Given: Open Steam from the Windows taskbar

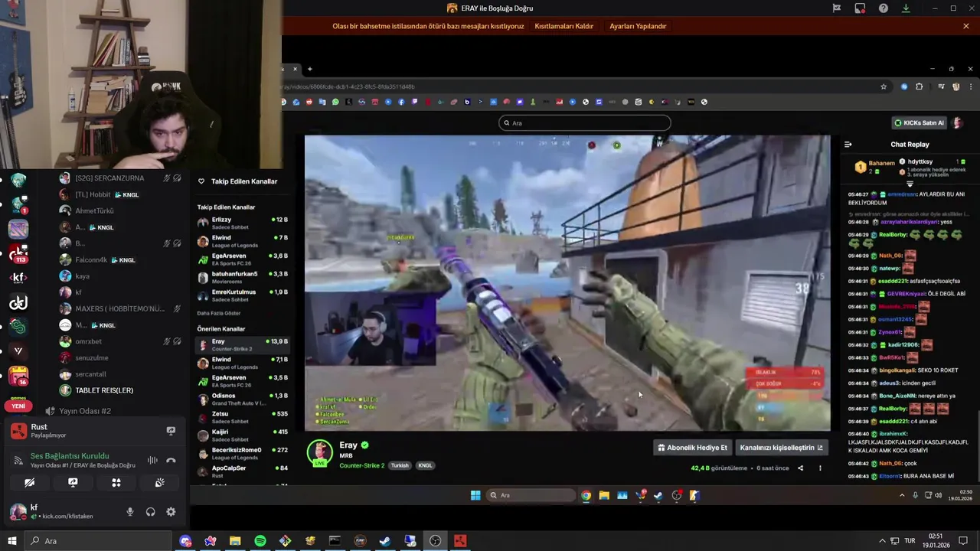Looking at the screenshot, I should (385, 541).
